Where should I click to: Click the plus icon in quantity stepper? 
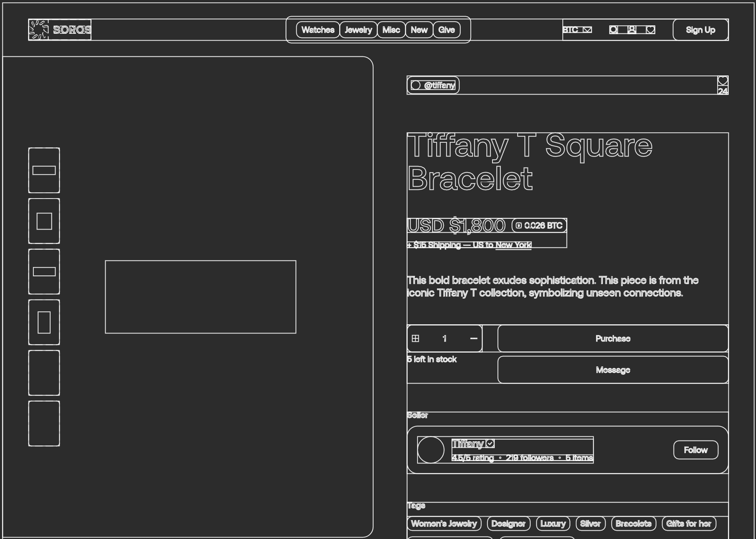[415, 338]
